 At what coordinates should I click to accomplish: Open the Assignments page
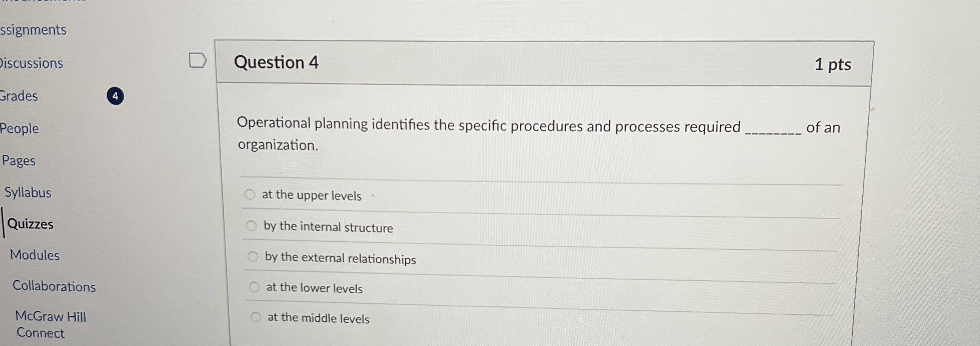pyautogui.click(x=33, y=30)
